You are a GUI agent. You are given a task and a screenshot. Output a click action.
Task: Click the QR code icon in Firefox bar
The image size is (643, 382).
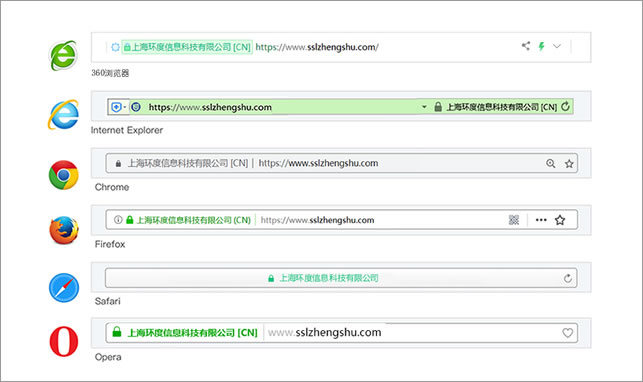[x=514, y=220]
